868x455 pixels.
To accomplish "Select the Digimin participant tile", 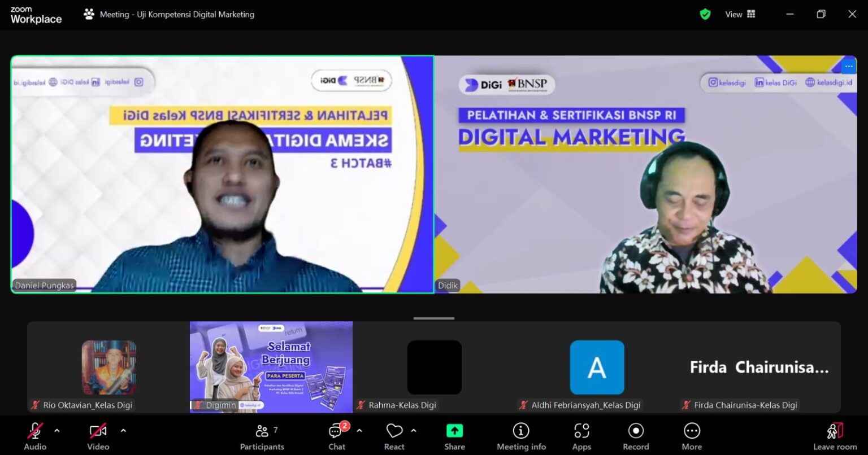I will [271, 367].
